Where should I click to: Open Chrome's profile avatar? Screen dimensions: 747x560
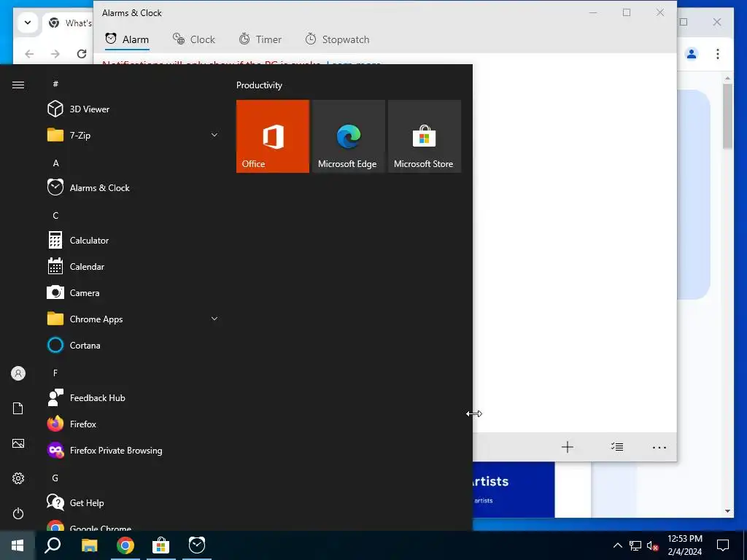click(x=692, y=54)
